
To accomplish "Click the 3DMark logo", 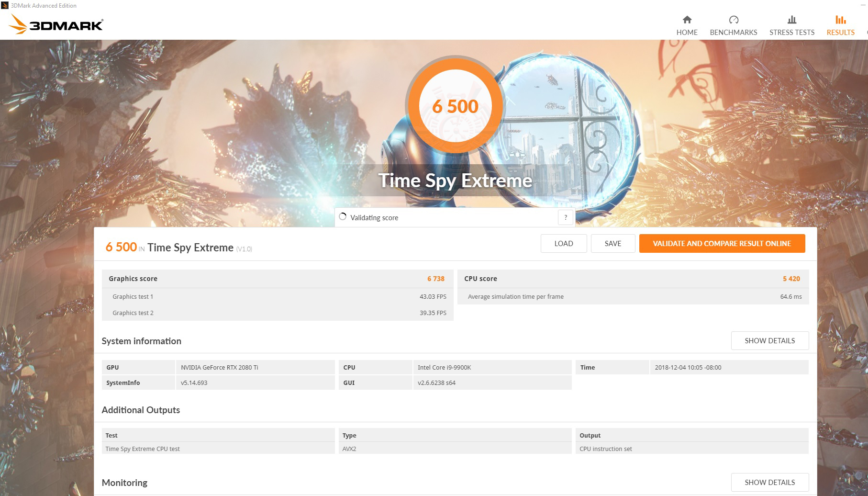I will click(x=56, y=24).
